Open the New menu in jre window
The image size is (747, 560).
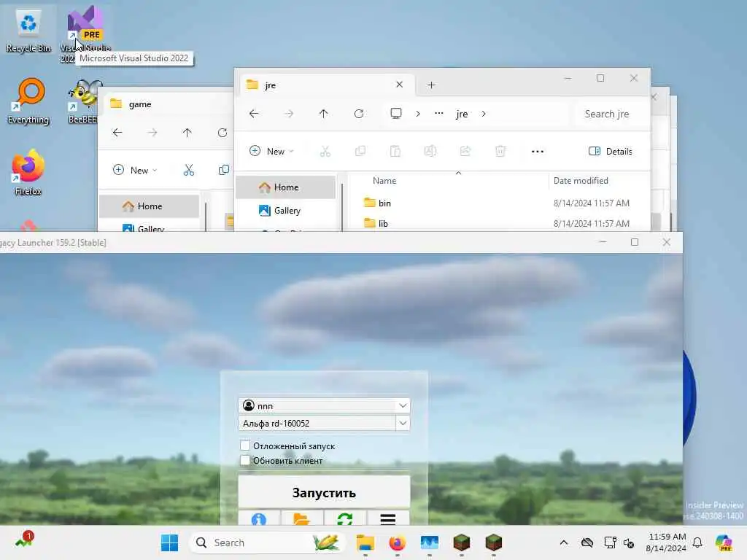click(271, 152)
